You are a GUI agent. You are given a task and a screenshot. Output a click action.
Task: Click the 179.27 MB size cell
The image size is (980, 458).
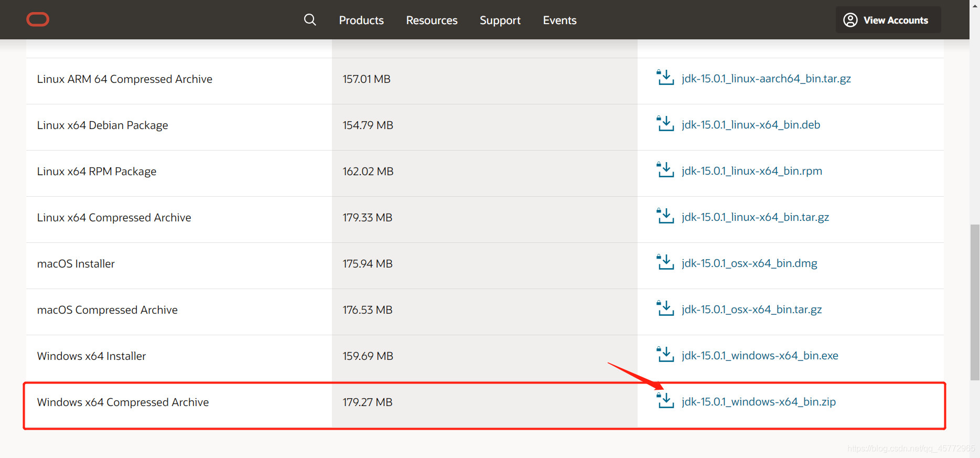pyautogui.click(x=484, y=404)
